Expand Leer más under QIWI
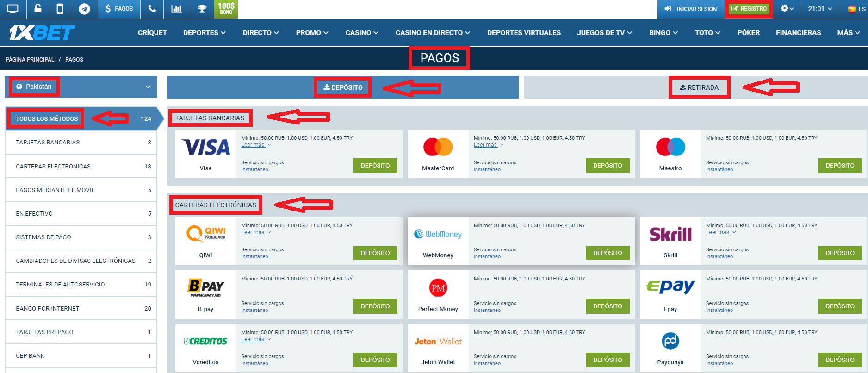 tap(256, 232)
